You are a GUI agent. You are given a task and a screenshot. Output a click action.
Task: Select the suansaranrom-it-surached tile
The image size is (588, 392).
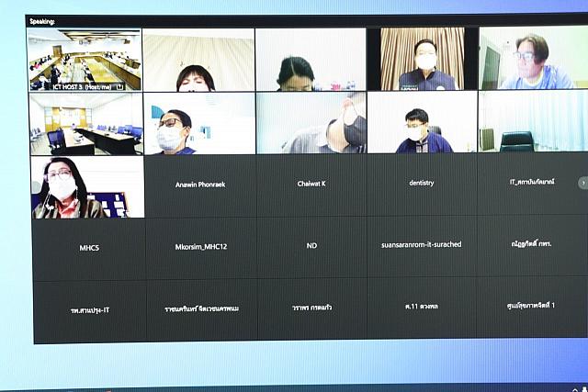(422, 247)
